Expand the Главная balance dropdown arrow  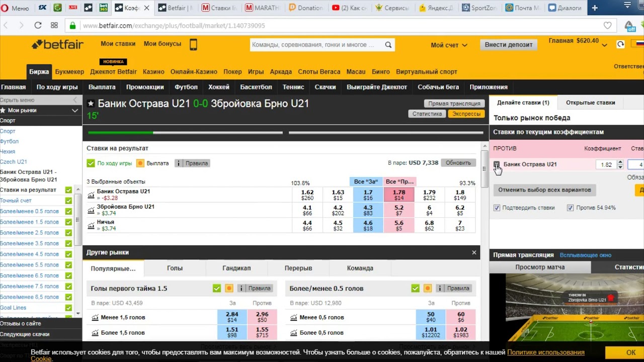[x=604, y=45]
